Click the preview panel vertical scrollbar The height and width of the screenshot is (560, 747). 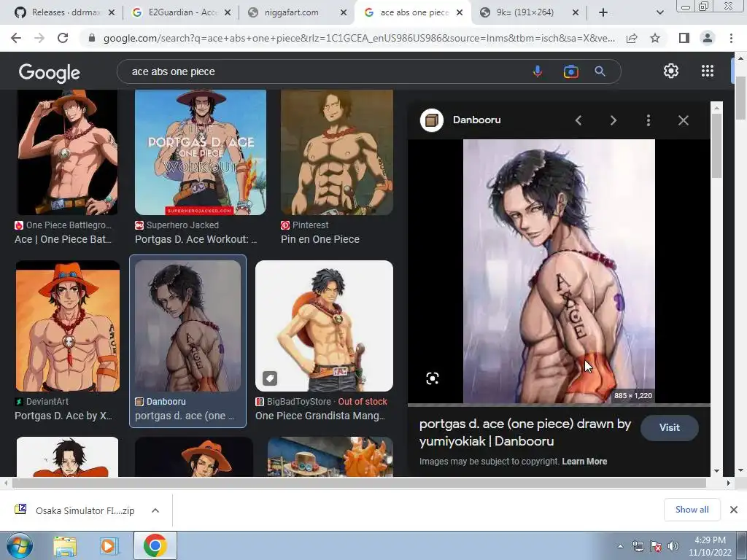[716, 145]
